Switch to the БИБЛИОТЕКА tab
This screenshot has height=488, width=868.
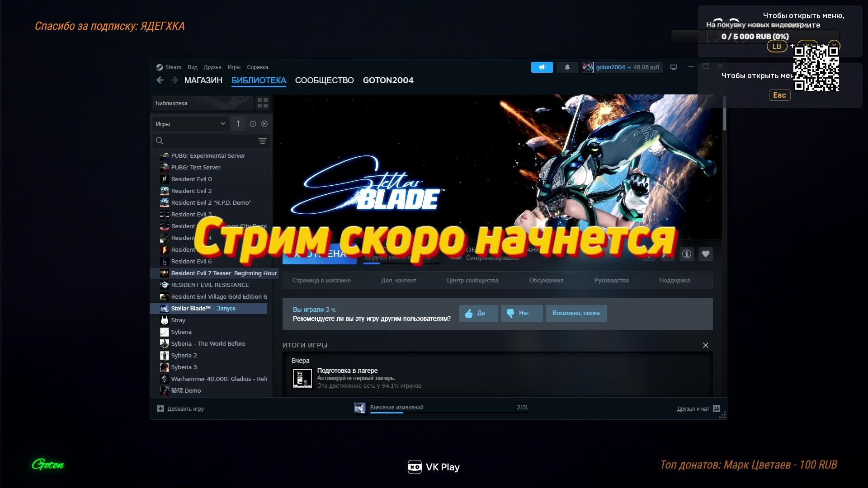point(259,80)
